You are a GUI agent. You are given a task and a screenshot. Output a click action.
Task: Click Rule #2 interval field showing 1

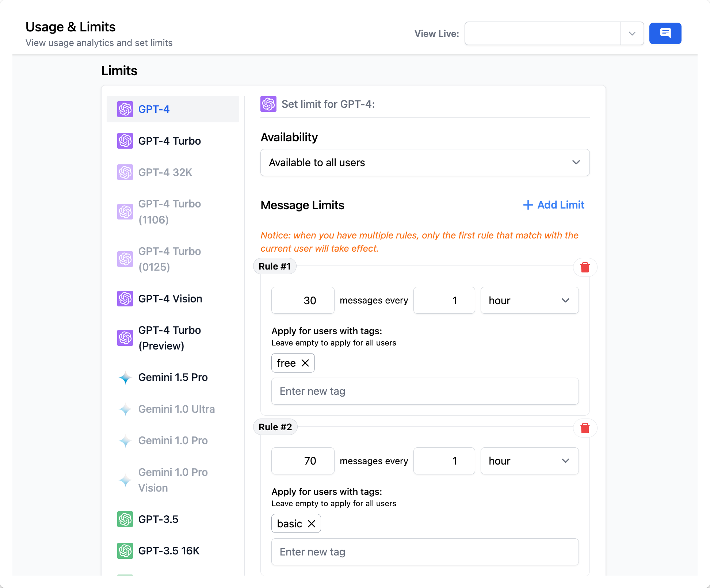point(444,461)
